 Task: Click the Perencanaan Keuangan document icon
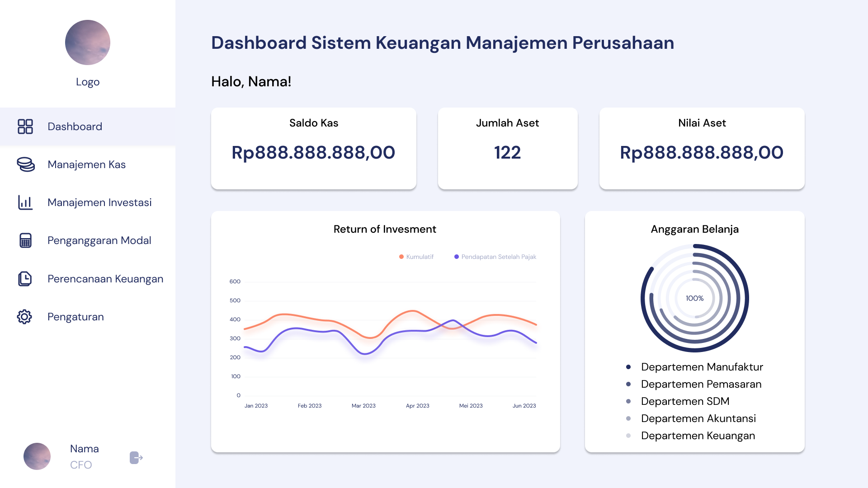25,279
